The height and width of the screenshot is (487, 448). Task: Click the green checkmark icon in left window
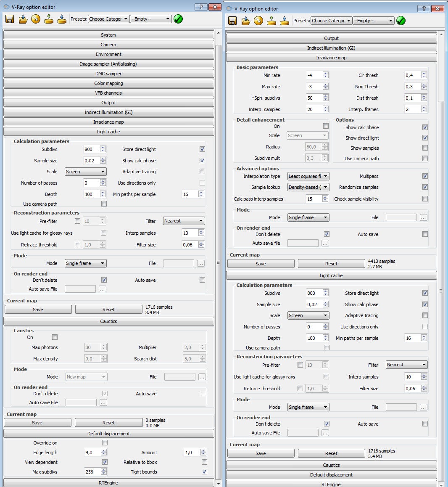pyautogui.click(x=178, y=19)
